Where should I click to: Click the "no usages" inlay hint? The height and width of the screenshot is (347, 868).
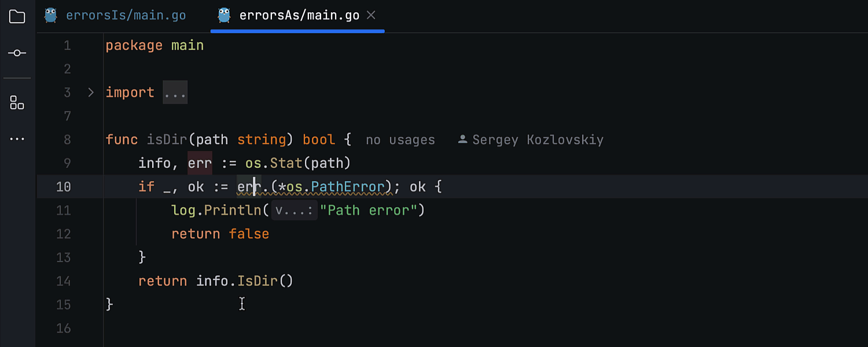tap(400, 140)
